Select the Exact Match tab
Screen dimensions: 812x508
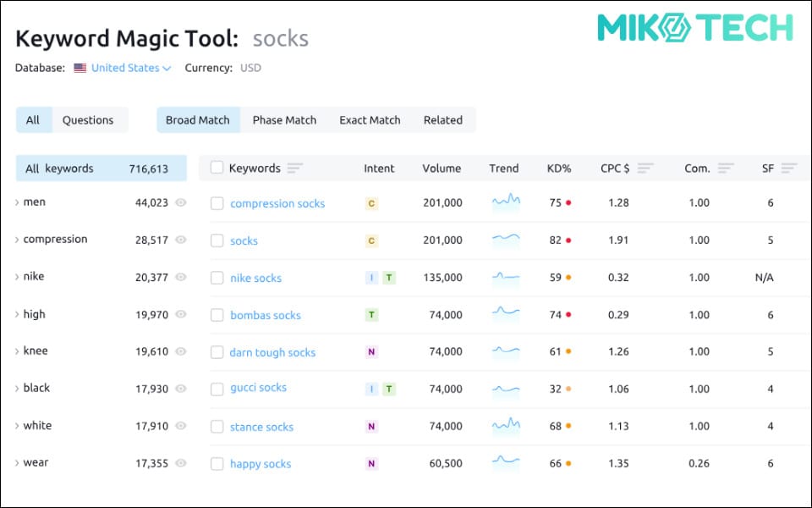click(370, 120)
